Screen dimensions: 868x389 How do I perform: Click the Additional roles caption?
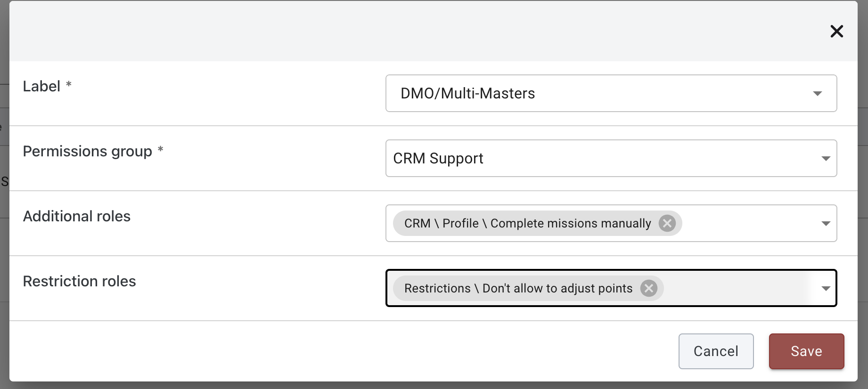[76, 216]
